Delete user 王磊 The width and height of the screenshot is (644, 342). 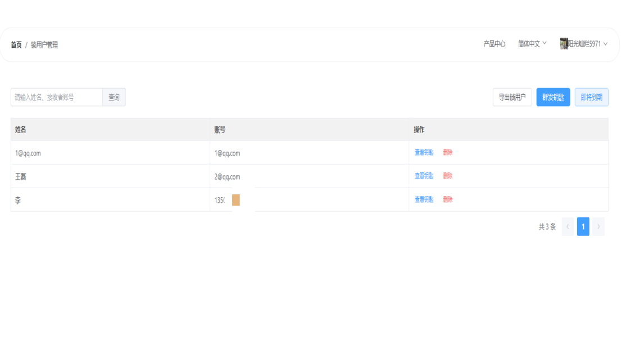[x=448, y=176]
